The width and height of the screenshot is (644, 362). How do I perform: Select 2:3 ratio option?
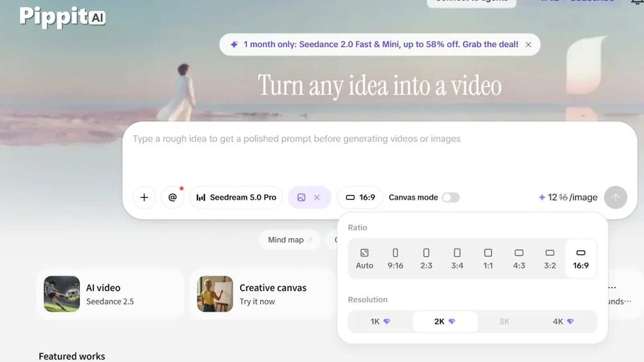[x=426, y=259]
